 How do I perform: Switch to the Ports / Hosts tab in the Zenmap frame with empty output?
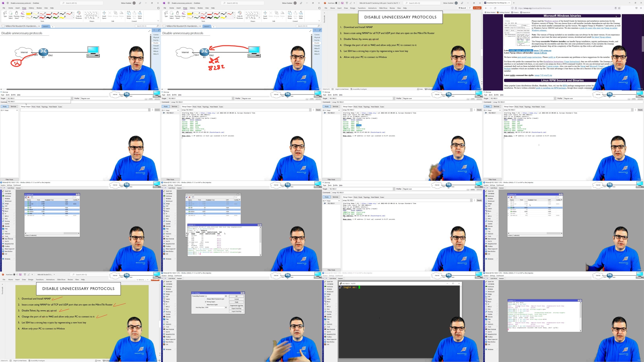tap(36, 107)
